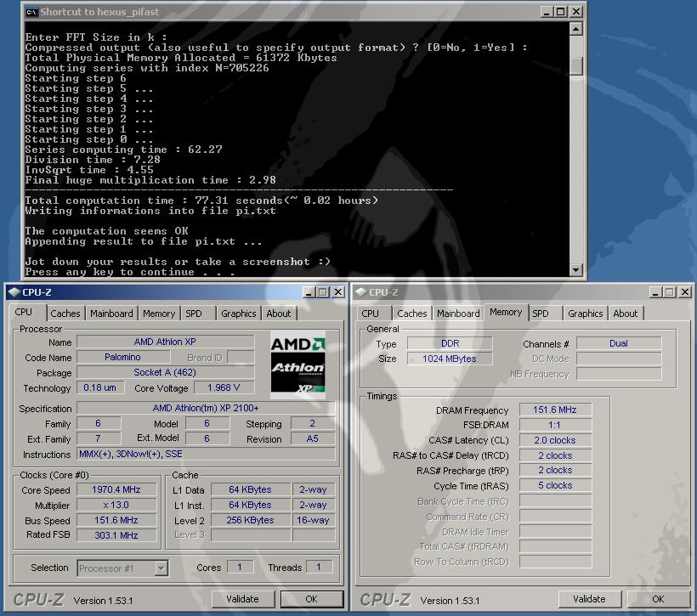Click the Multiplier value 'x 13.0'
Screen dimensions: 697x616
(x=116, y=505)
